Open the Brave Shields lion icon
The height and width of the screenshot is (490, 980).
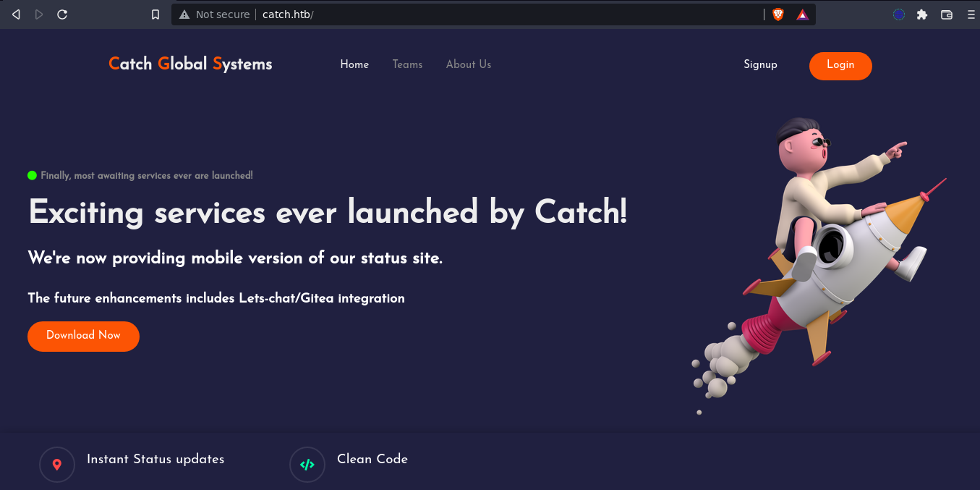point(778,14)
